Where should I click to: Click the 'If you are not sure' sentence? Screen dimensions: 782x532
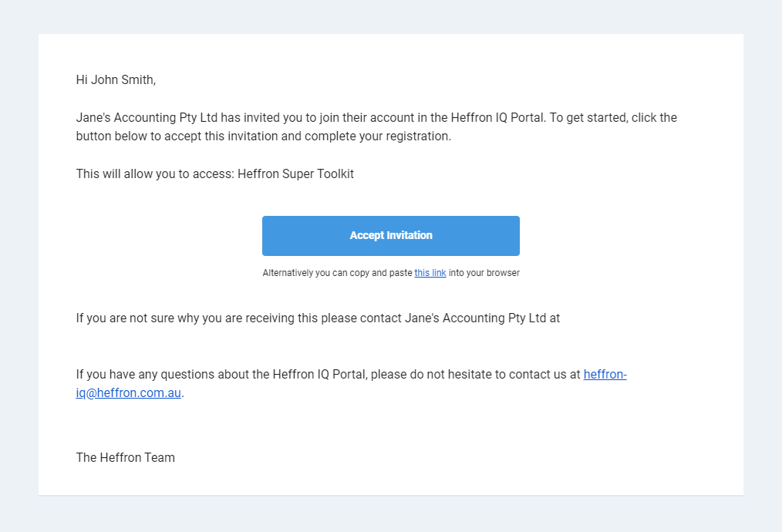[x=319, y=318]
